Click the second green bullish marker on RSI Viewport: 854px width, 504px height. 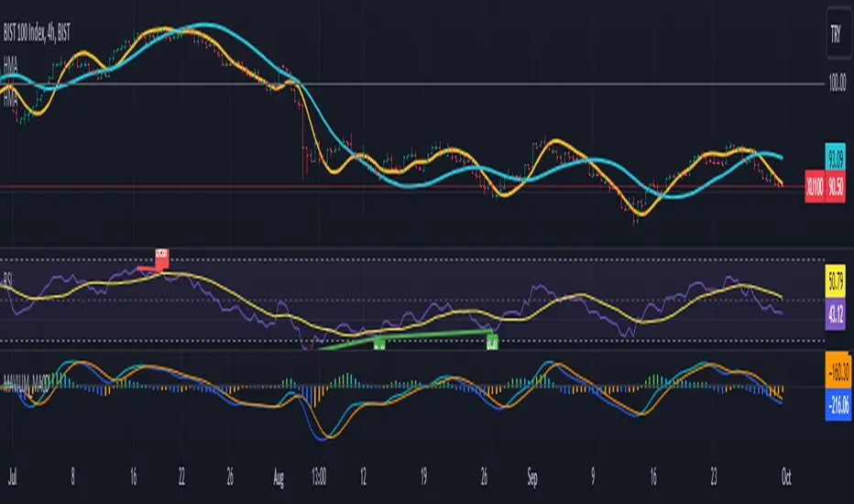(492, 344)
